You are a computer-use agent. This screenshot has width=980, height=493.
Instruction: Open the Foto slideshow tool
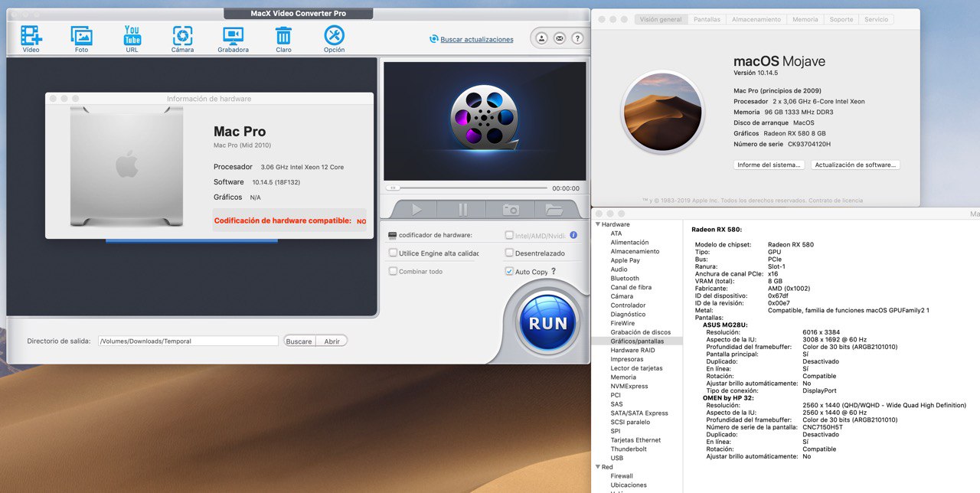click(81, 35)
